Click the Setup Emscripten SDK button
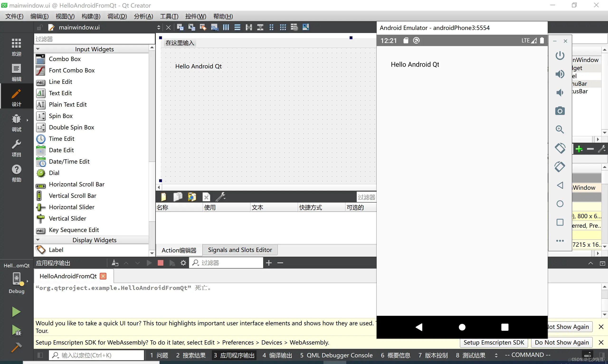Screen dimensions: 608x364 [494, 342]
